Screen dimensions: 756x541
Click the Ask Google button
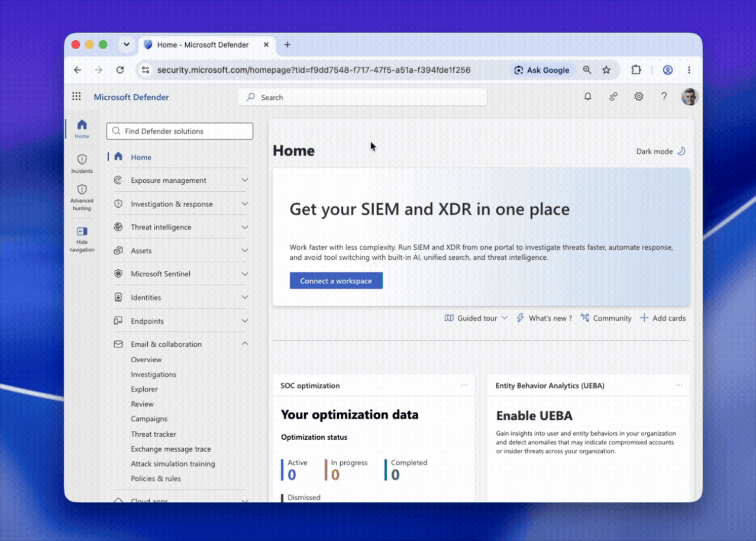(x=542, y=70)
